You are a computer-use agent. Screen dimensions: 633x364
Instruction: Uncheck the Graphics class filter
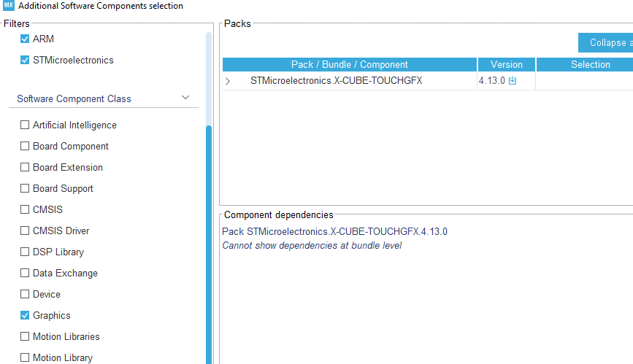pyautogui.click(x=25, y=315)
